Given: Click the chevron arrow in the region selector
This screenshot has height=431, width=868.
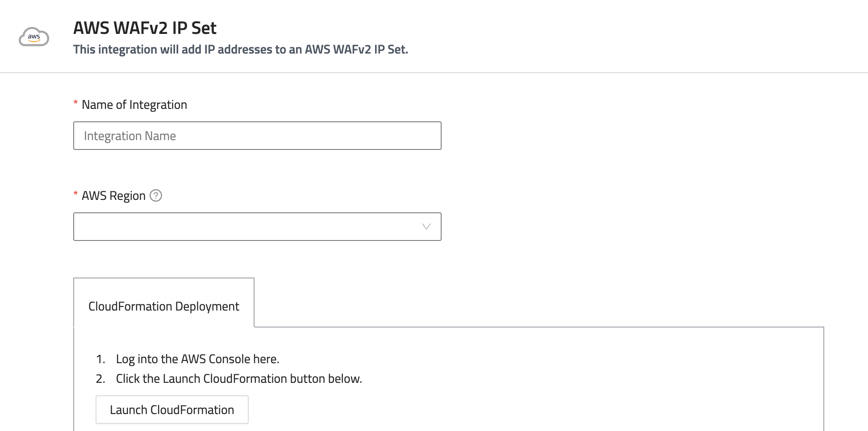Looking at the screenshot, I should pyautogui.click(x=426, y=227).
